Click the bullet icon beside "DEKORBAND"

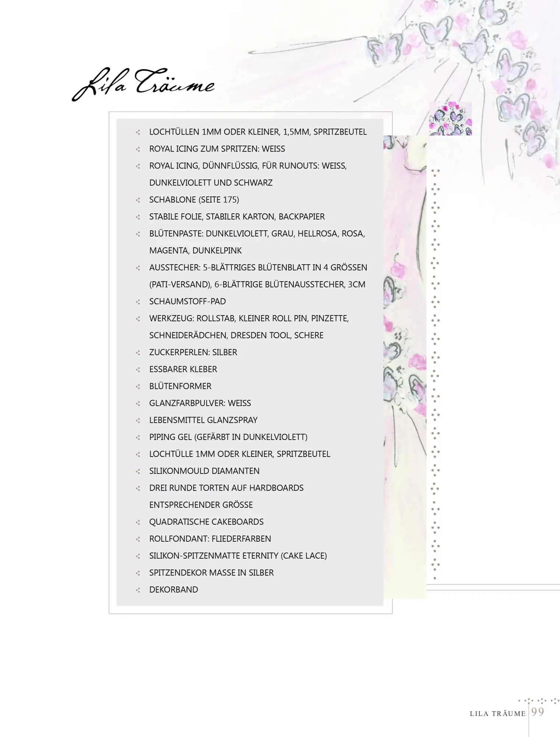click(x=138, y=590)
